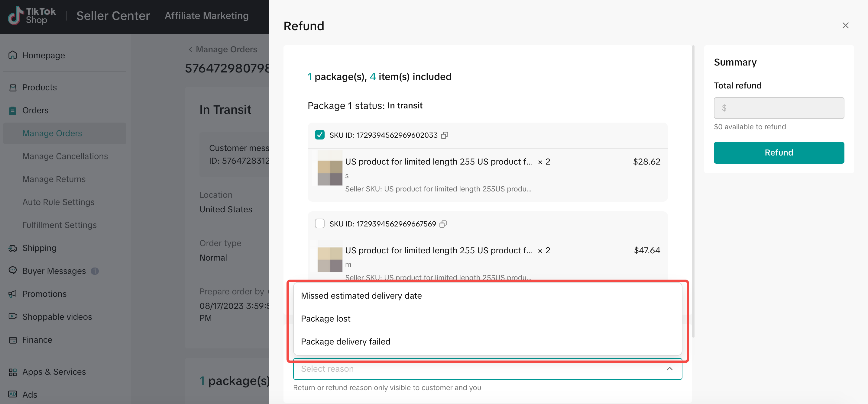Uncheck the first SKU item checkbox
The height and width of the screenshot is (404, 868).
click(319, 135)
